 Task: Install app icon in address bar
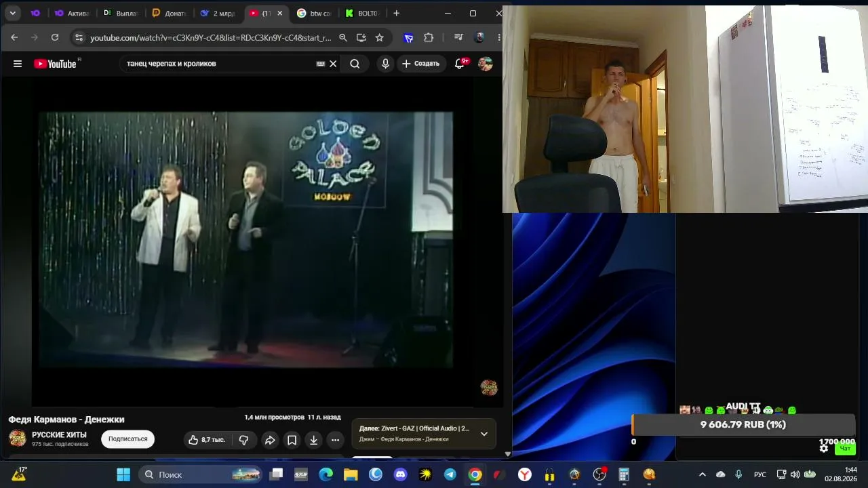coord(361,38)
